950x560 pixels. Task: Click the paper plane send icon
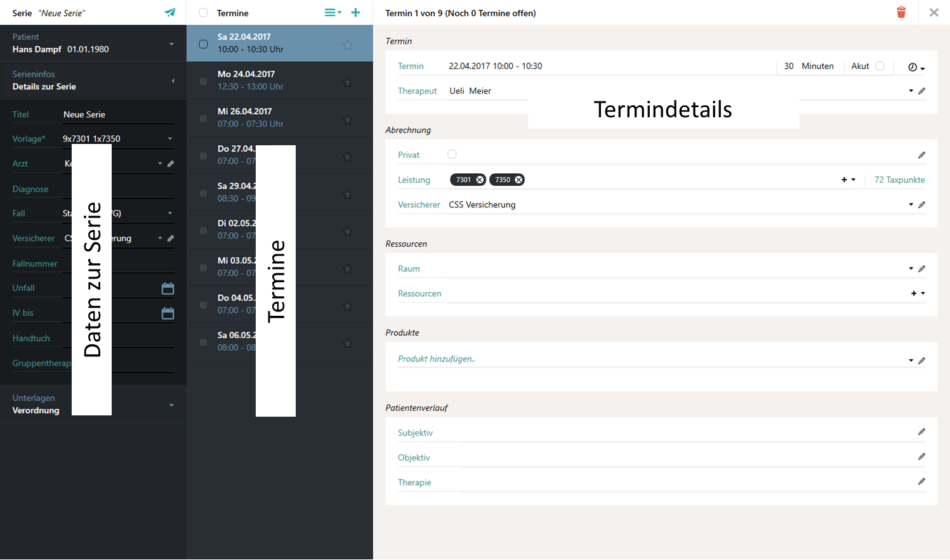[169, 13]
